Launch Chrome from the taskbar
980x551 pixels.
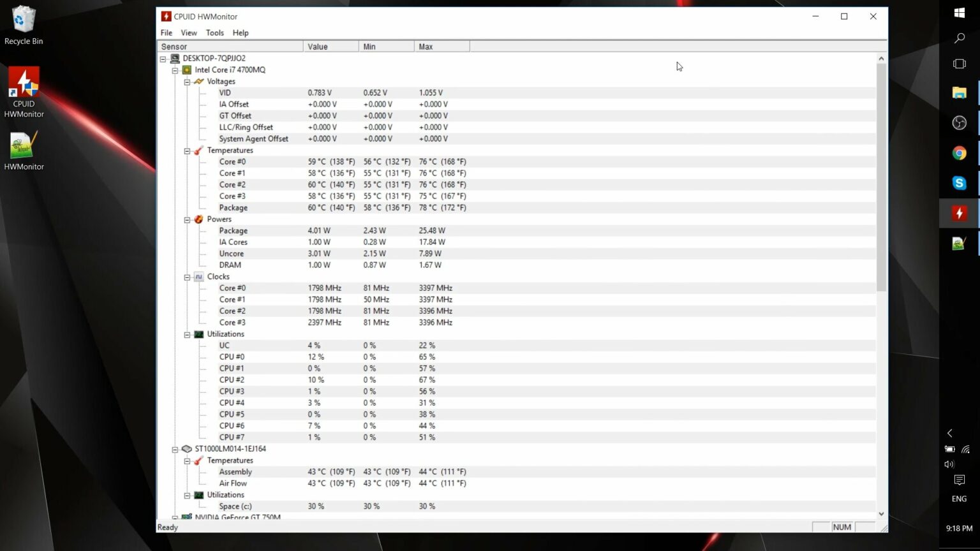coord(959,153)
